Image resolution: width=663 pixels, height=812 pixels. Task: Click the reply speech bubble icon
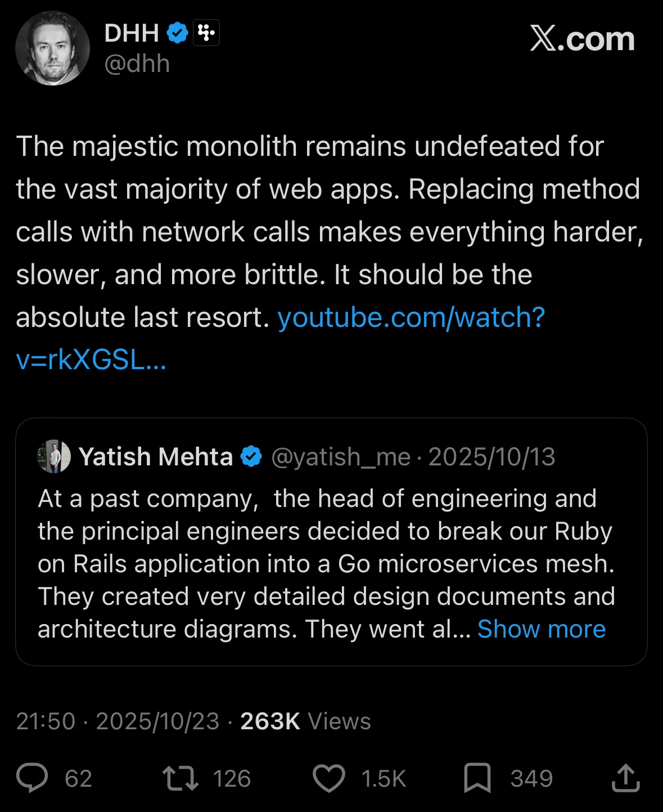[x=33, y=778]
